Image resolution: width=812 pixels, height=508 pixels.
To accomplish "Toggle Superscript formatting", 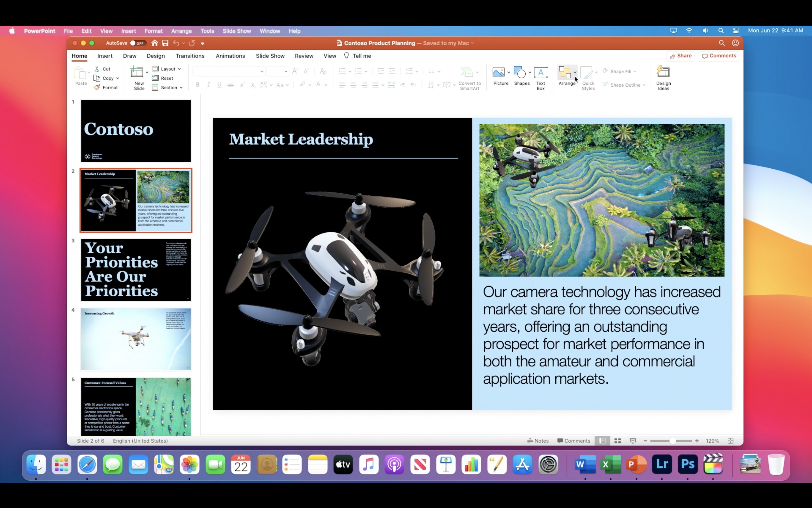I will pos(242,85).
